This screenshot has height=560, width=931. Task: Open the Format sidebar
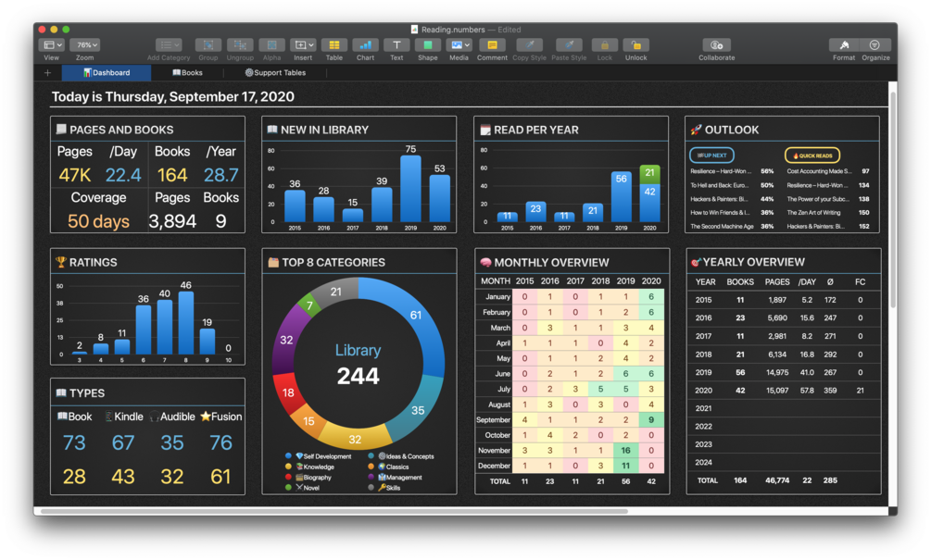pos(844,45)
